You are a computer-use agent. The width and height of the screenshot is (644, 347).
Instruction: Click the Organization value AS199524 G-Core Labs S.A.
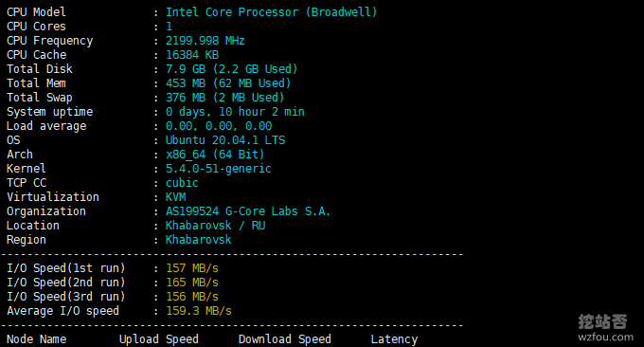pos(248,211)
